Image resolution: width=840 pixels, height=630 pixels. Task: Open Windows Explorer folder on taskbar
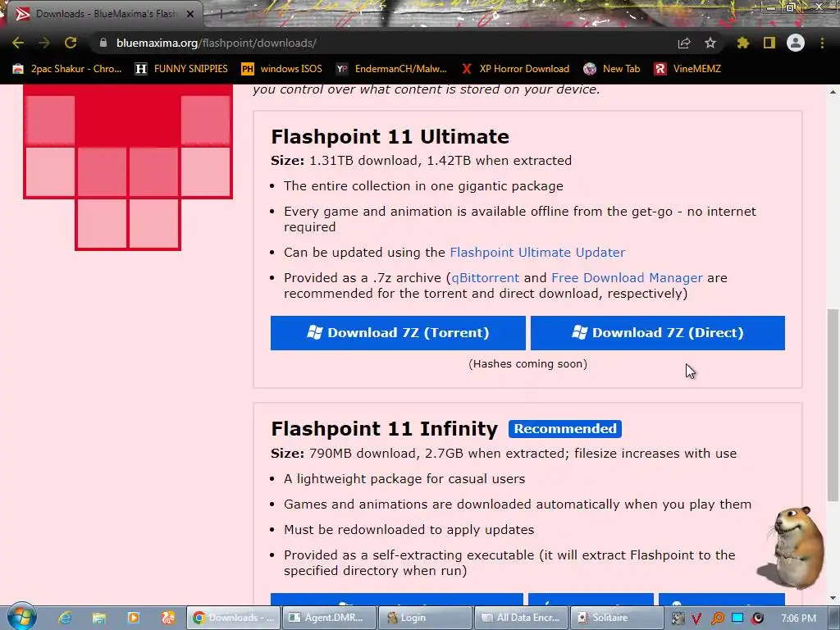click(x=99, y=618)
